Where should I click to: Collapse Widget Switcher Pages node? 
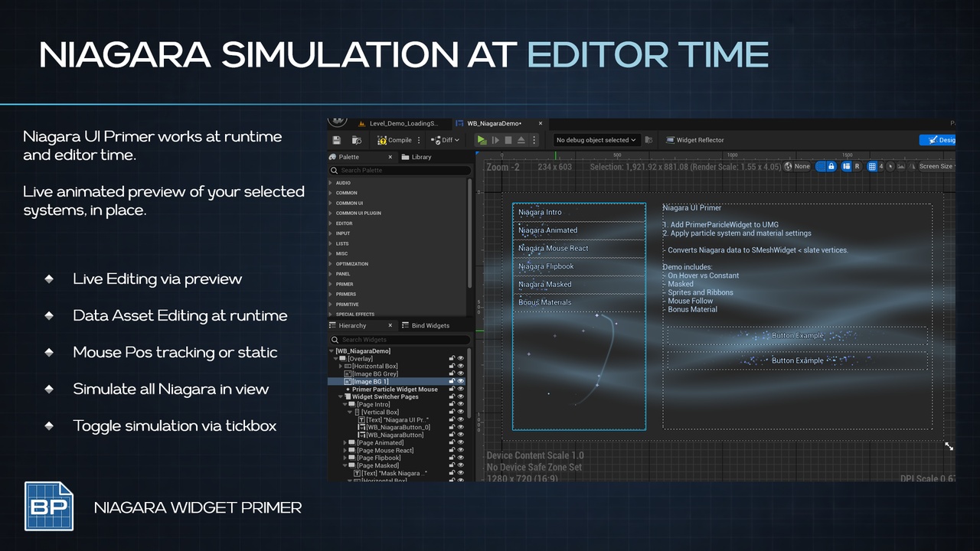coord(341,396)
